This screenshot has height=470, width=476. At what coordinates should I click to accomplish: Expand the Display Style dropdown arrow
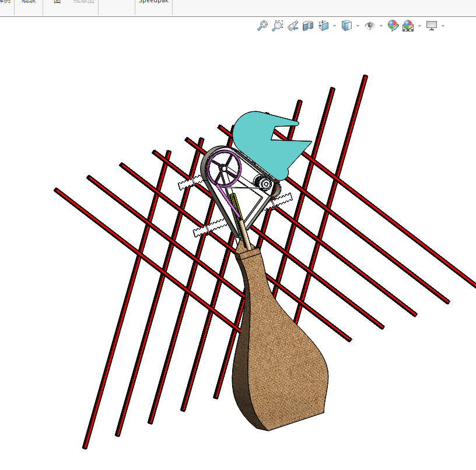tap(358, 26)
